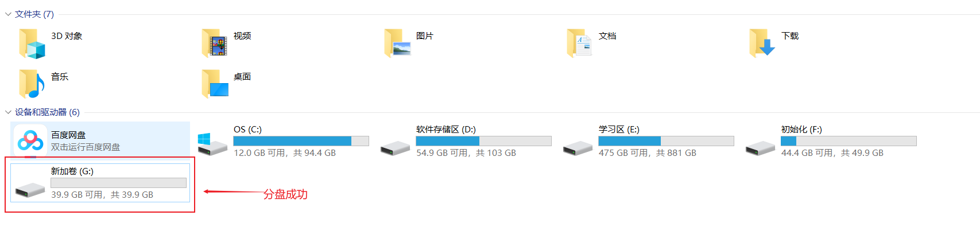The width and height of the screenshot is (980, 231).
Task: Open the 3D 对象 folder icon
Action: (32, 44)
